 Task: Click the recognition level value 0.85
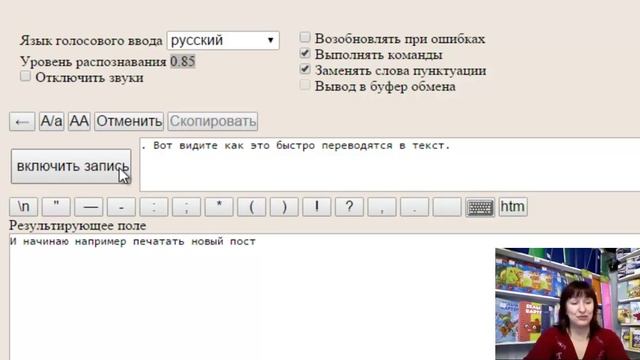point(182,62)
